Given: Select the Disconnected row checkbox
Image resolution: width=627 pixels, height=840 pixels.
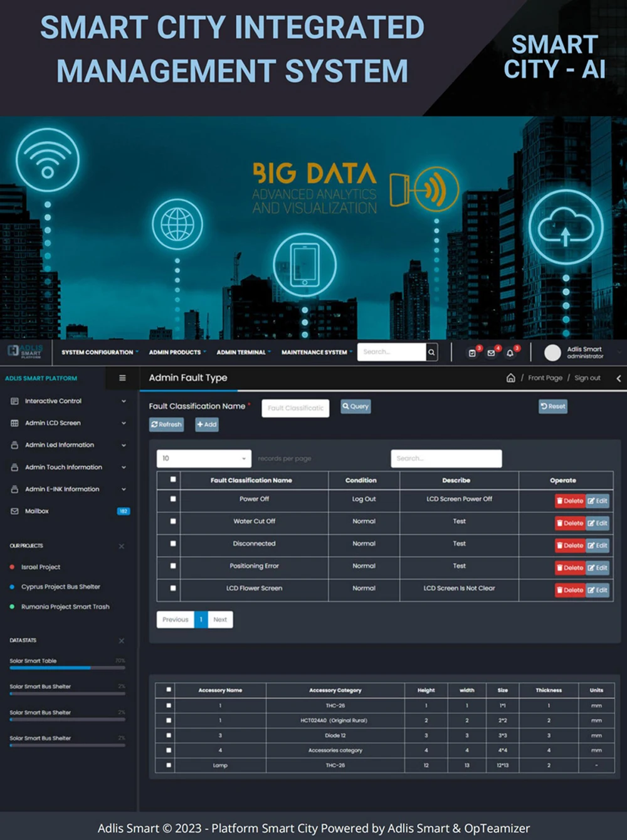Looking at the screenshot, I should 173,543.
